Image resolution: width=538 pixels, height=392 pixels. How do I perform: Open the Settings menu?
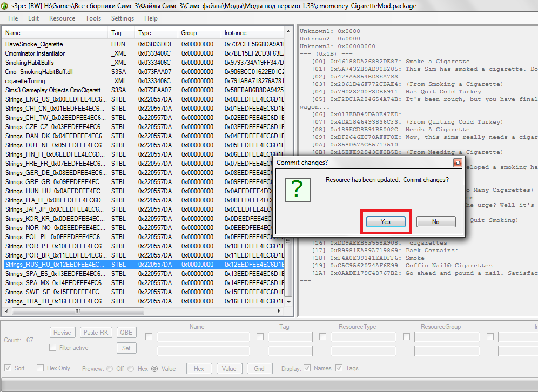pyautogui.click(x=122, y=18)
